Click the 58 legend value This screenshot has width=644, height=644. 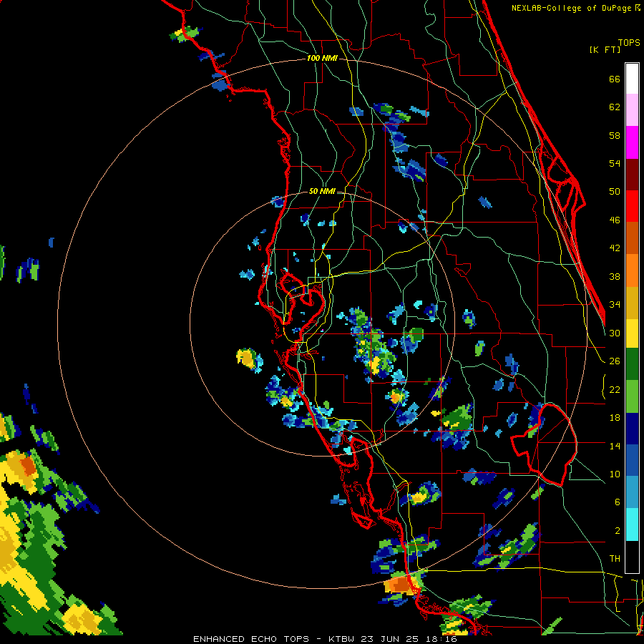(615, 135)
